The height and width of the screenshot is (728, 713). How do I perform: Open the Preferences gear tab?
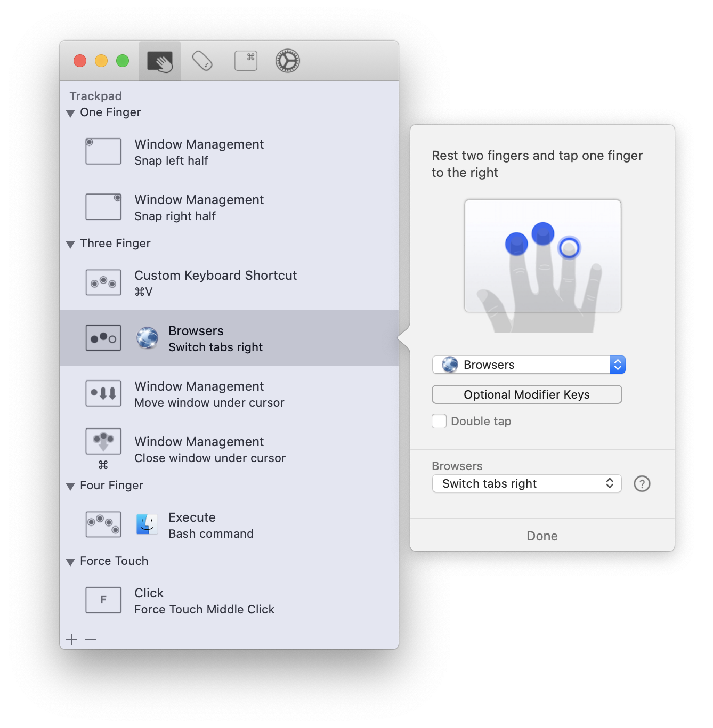288,61
